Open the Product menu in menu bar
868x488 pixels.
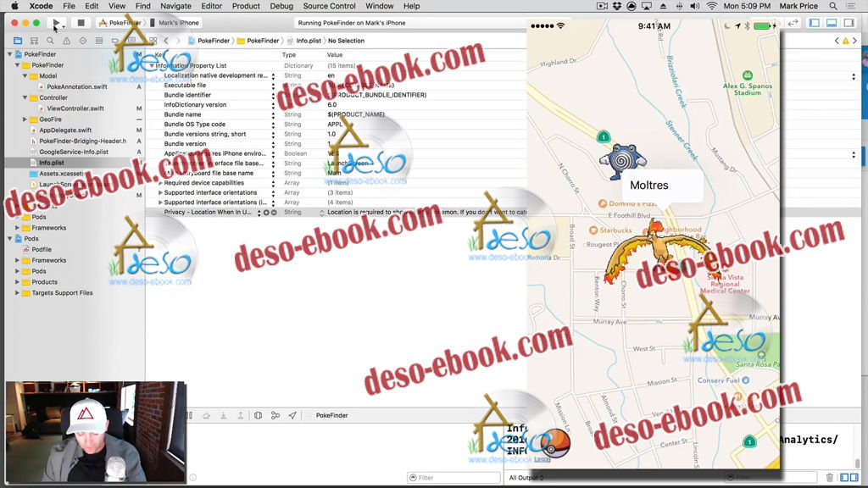point(246,6)
